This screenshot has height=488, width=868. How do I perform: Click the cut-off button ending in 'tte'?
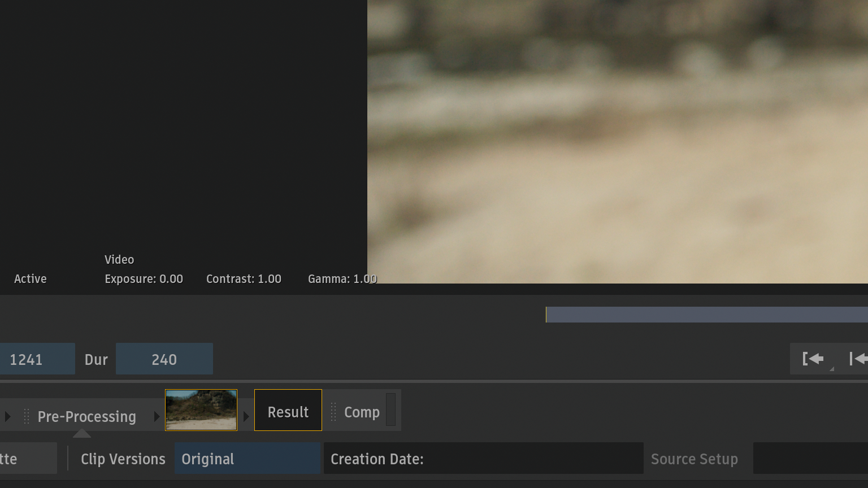(x=28, y=458)
